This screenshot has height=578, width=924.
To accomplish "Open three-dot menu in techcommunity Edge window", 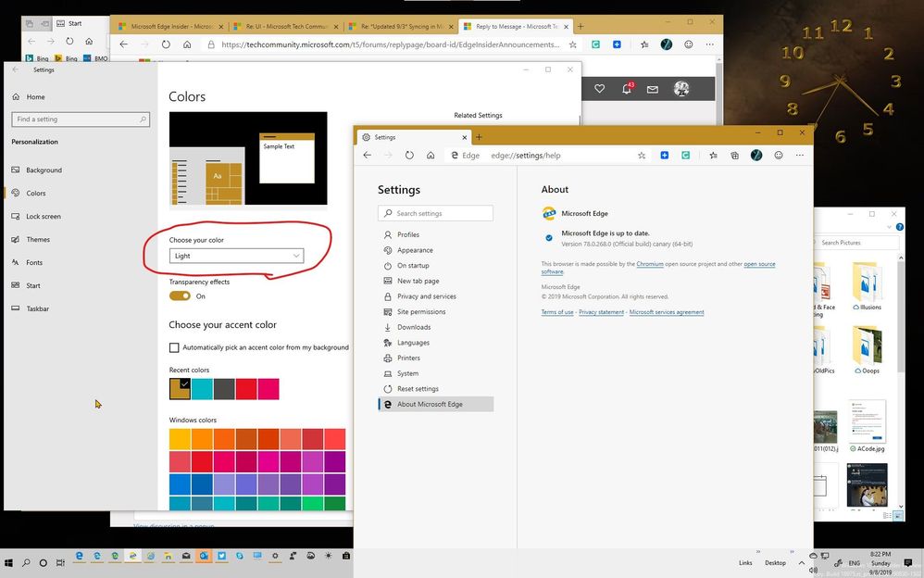I will coord(709,44).
